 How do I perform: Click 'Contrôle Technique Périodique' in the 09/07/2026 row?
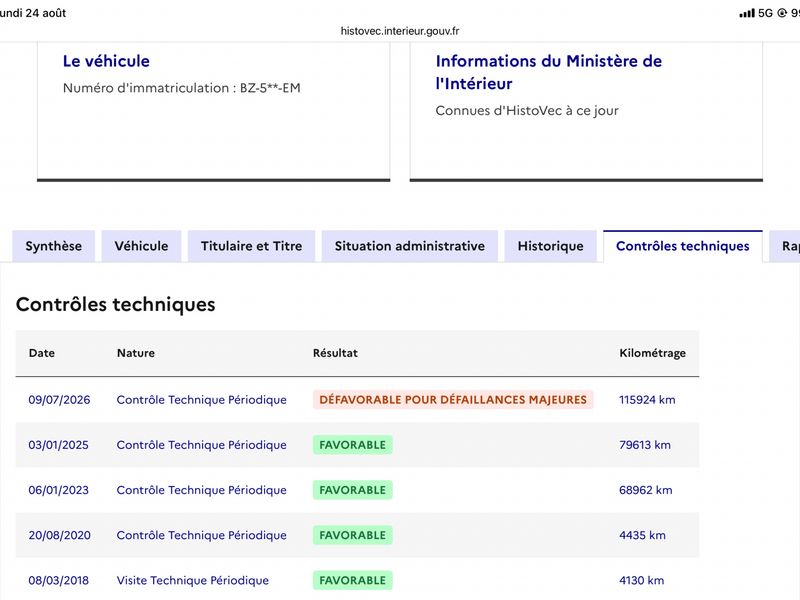[202, 400]
